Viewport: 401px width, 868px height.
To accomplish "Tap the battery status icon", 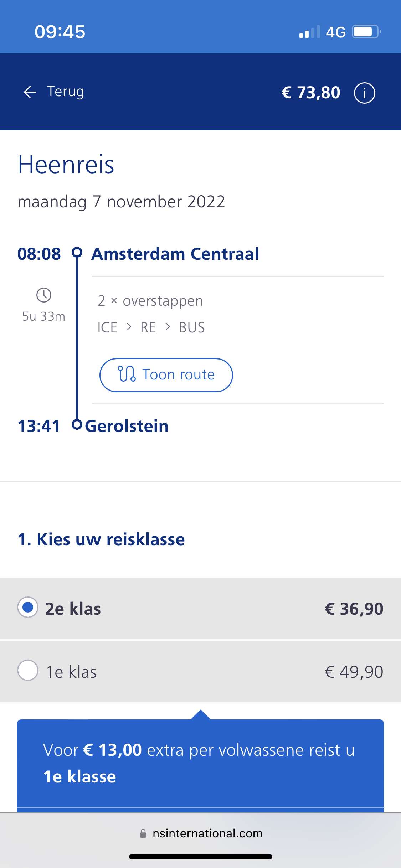I will [366, 32].
